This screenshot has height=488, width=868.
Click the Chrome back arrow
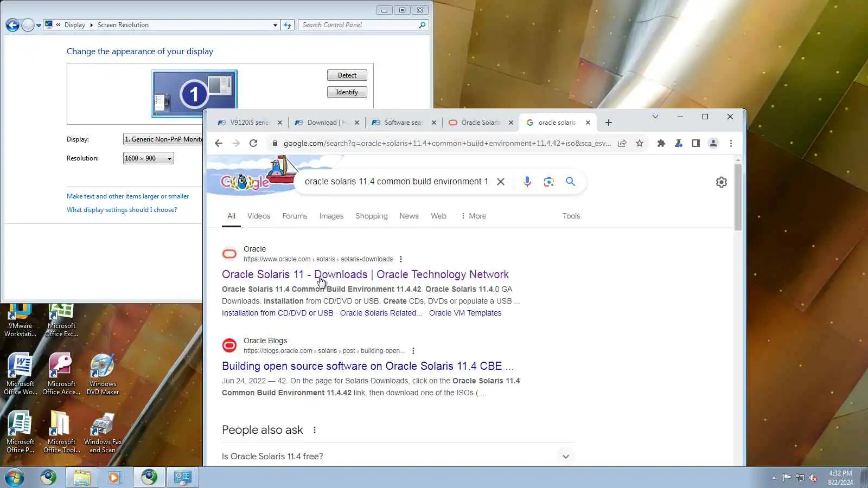218,143
